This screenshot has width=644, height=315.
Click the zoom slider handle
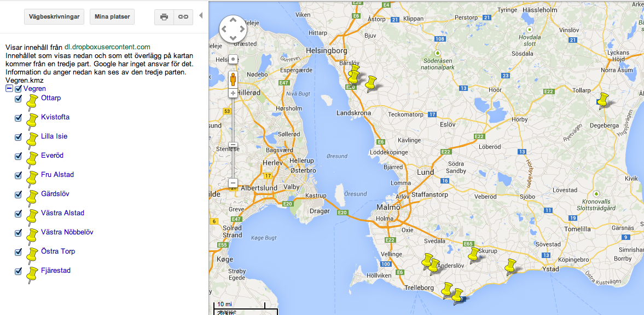(233, 145)
